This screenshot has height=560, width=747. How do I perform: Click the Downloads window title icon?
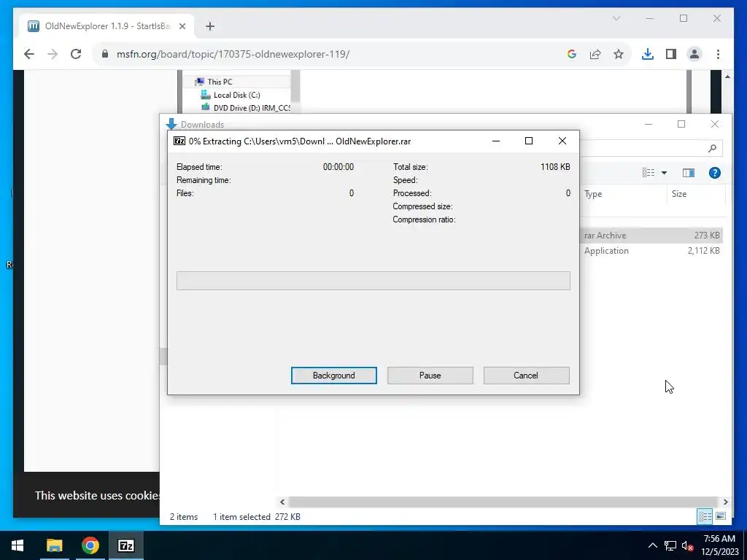click(x=171, y=124)
